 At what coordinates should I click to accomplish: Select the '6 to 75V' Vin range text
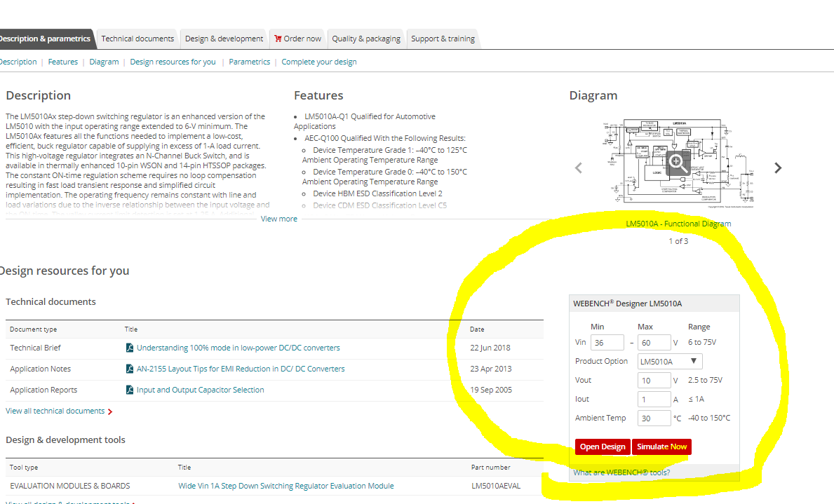702,342
